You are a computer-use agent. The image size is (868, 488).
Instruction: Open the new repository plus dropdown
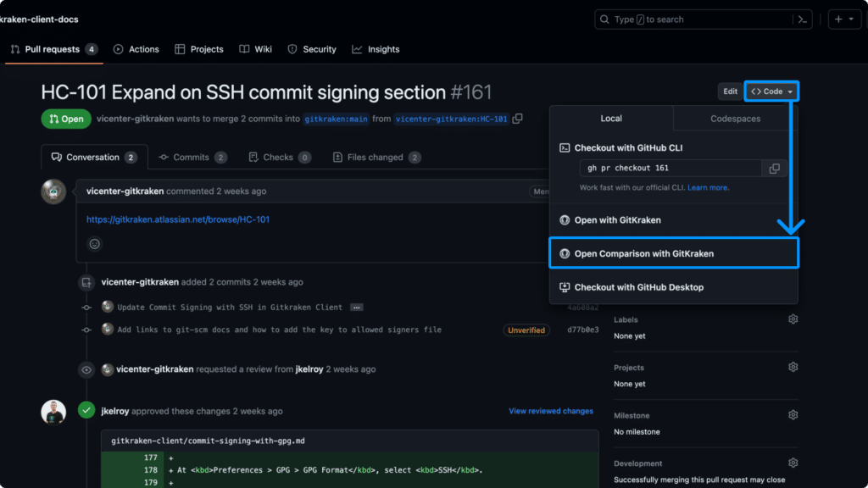click(x=844, y=19)
